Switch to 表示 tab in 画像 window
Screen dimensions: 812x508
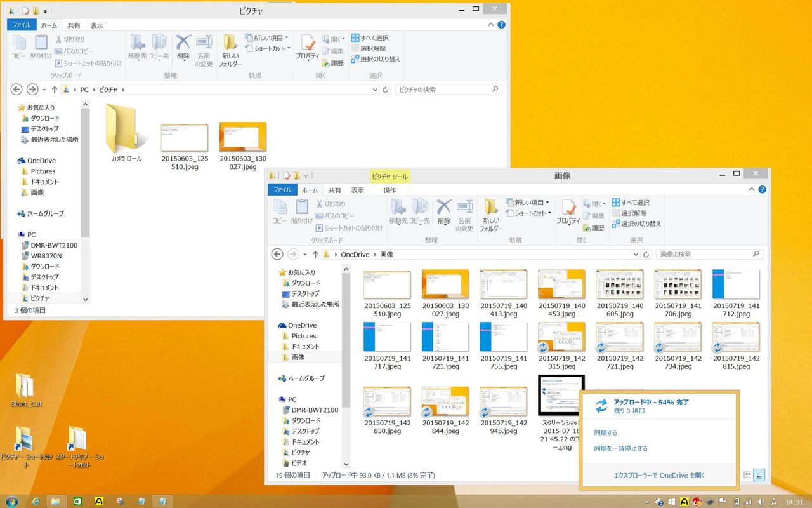click(x=358, y=190)
